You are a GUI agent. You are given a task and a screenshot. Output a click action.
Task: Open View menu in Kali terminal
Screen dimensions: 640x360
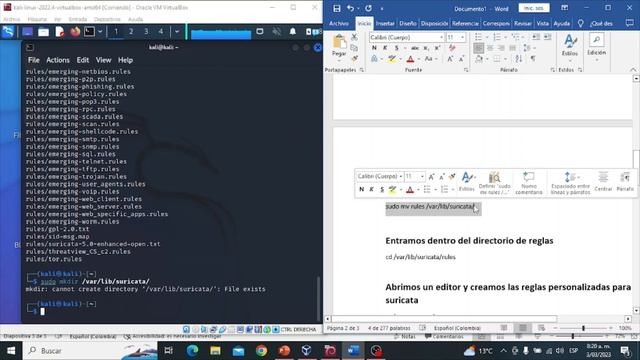pyautogui.click(x=103, y=60)
